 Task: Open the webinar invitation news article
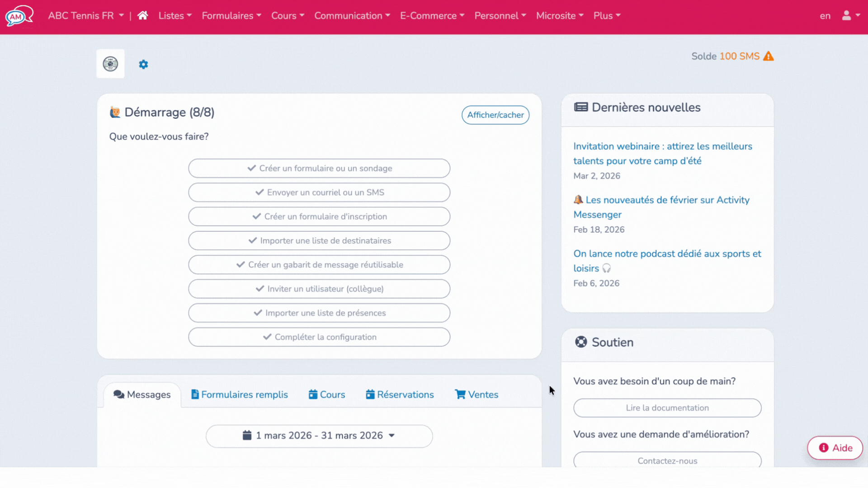(663, 154)
